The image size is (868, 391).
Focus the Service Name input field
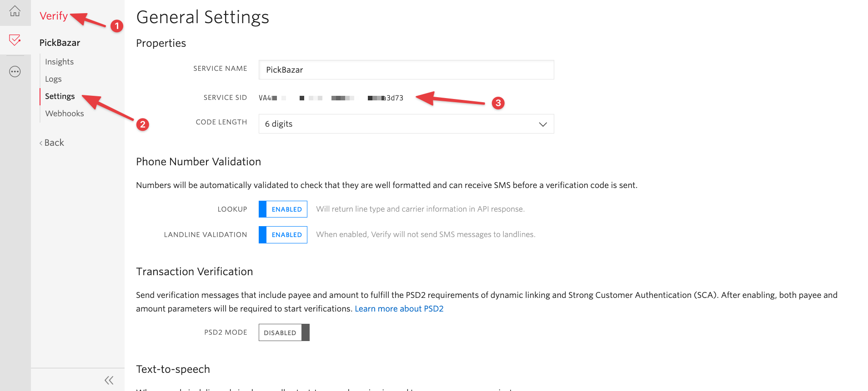click(406, 70)
